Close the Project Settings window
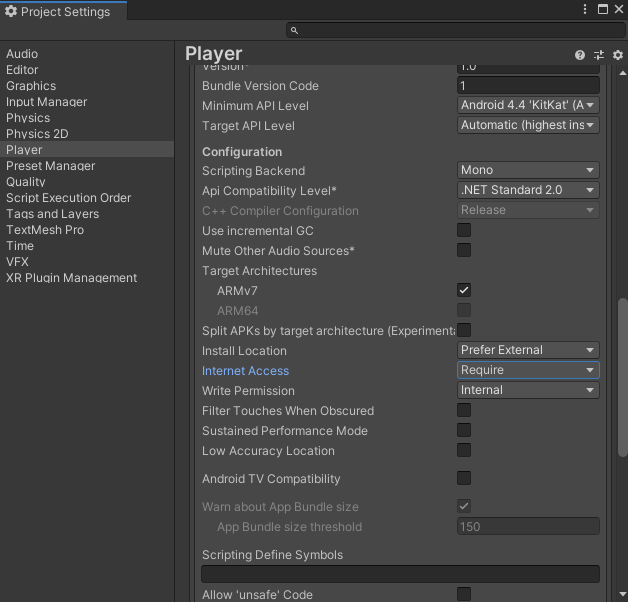Screen dimensions: 628x602 pyautogui.click(x=619, y=9)
